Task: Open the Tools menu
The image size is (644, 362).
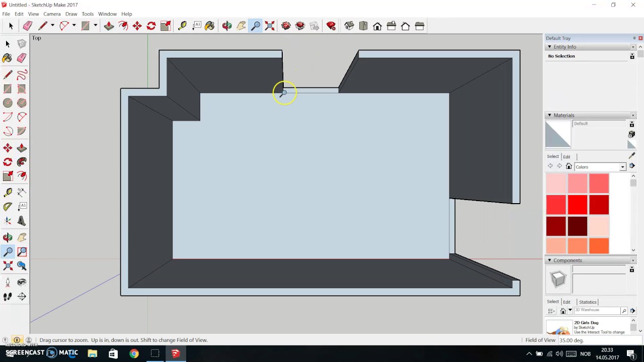Action: point(88,14)
